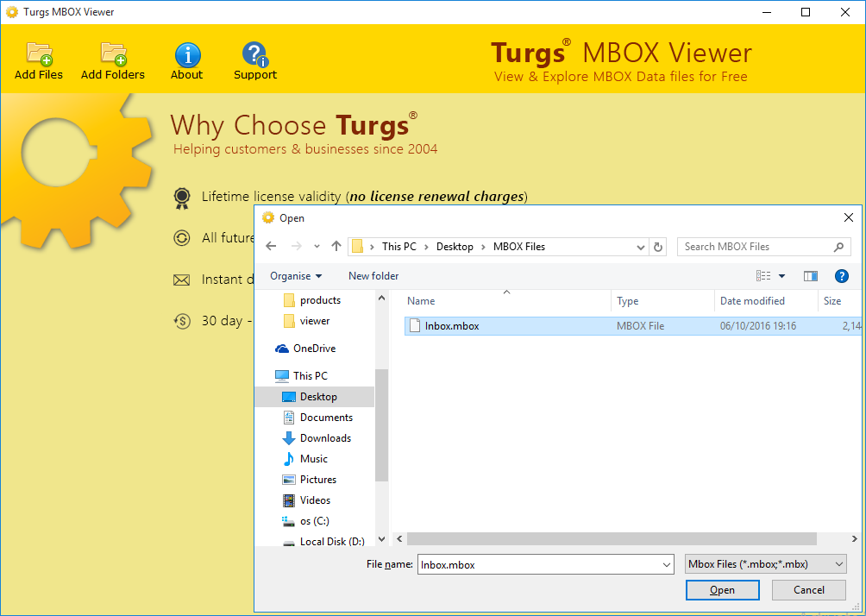Select This PC in navigation pane
Screen dimensions: 866x616
[x=302, y=375]
